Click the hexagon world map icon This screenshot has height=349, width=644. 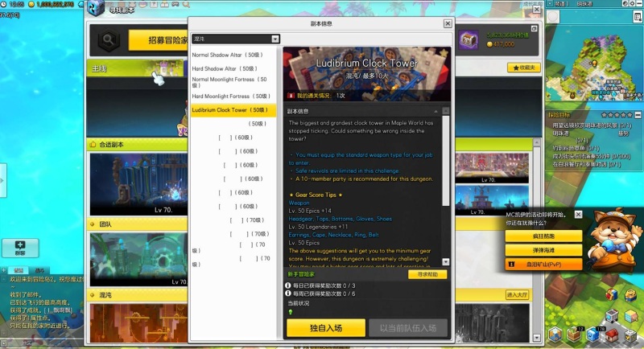point(555,335)
